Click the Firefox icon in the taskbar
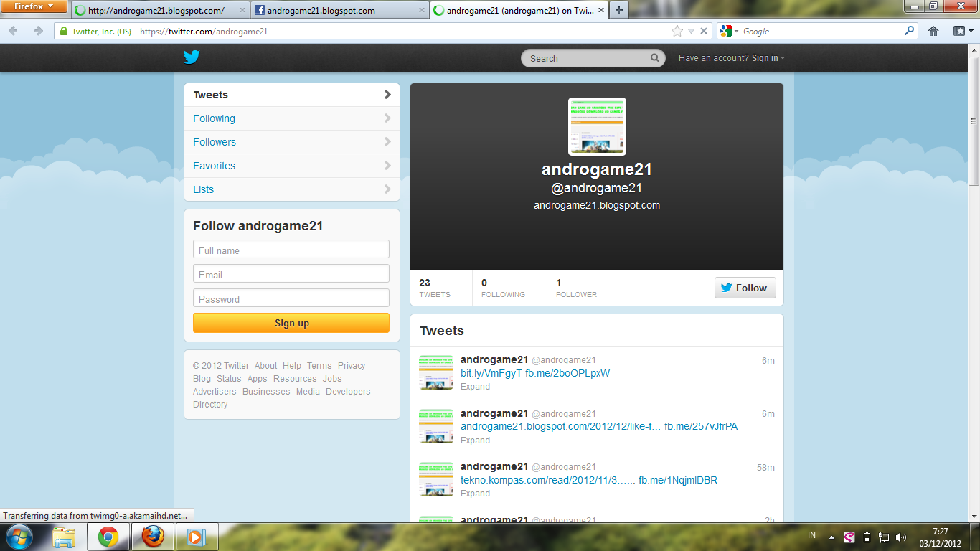This screenshot has height=551, width=980. pyautogui.click(x=152, y=537)
